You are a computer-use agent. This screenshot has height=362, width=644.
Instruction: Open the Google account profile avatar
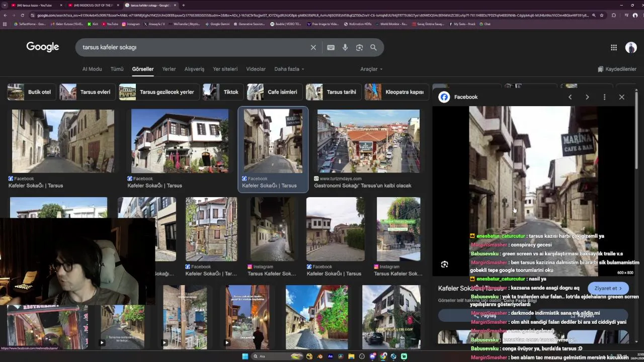click(x=631, y=47)
